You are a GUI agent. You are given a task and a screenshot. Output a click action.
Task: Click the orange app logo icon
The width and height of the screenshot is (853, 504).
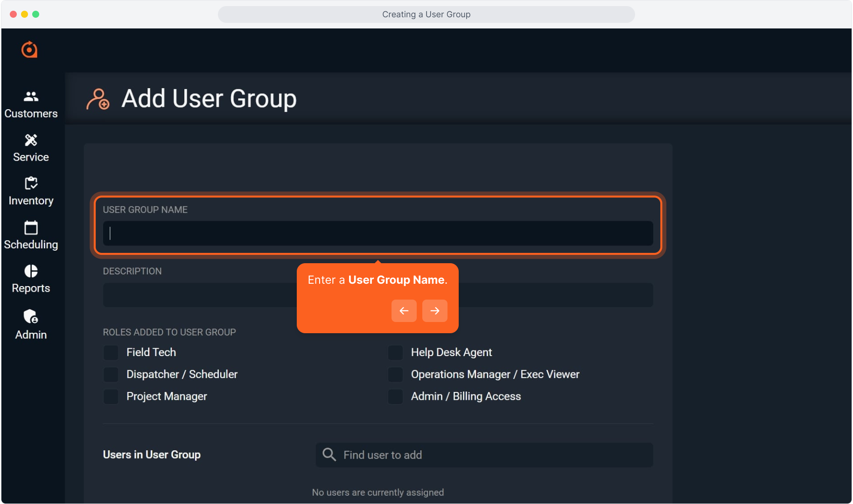[x=29, y=49]
